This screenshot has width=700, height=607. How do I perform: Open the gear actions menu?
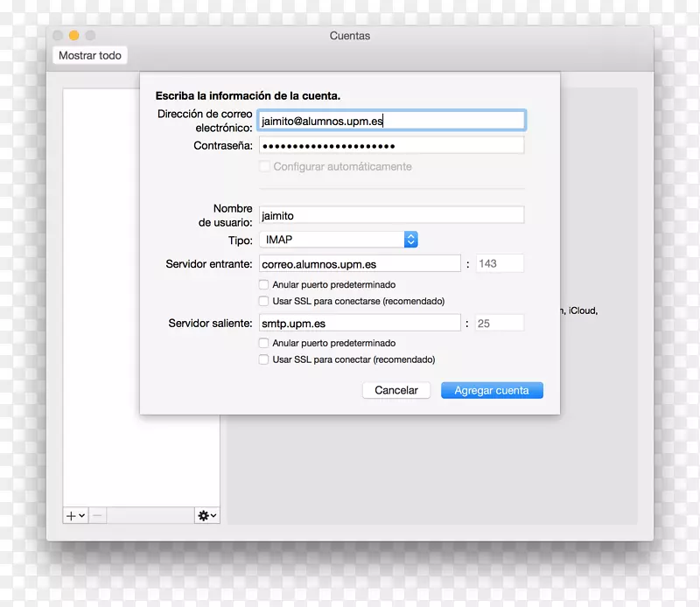pos(206,516)
